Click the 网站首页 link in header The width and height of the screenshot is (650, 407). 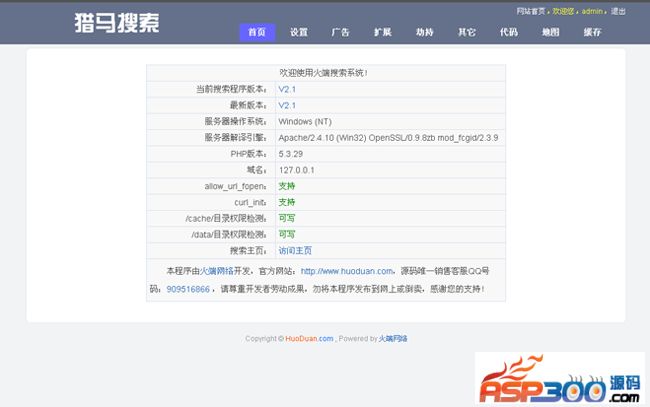(x=531, y=12)
